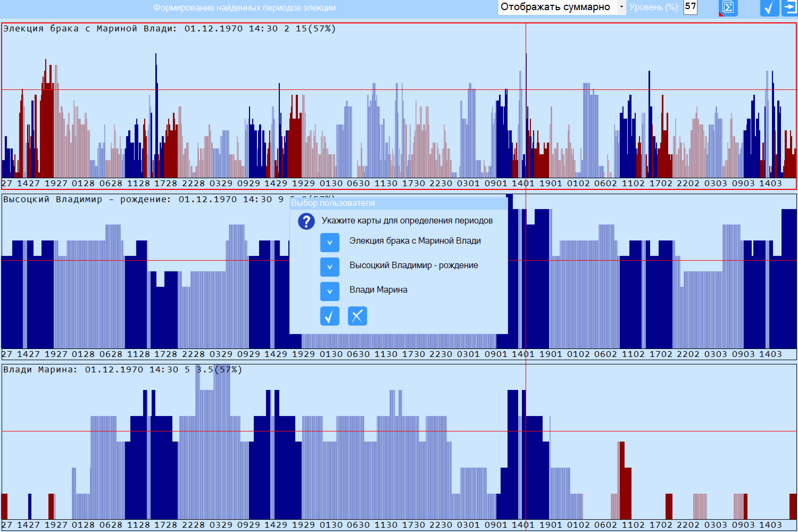Toggle the 'Элекция брака с Мариной Влади' checkbox

(330, 242)
